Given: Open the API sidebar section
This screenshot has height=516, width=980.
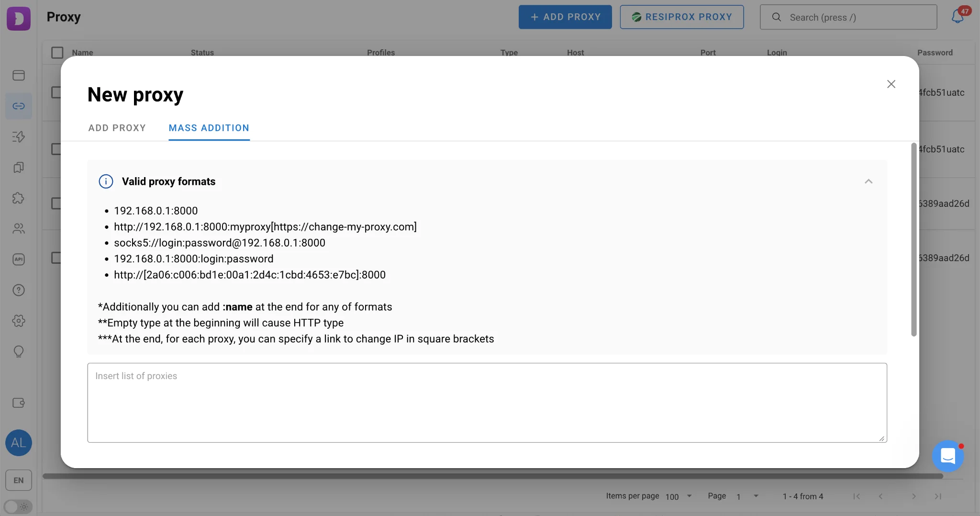Looking at the screenshot, I should [x=19, y=259].
